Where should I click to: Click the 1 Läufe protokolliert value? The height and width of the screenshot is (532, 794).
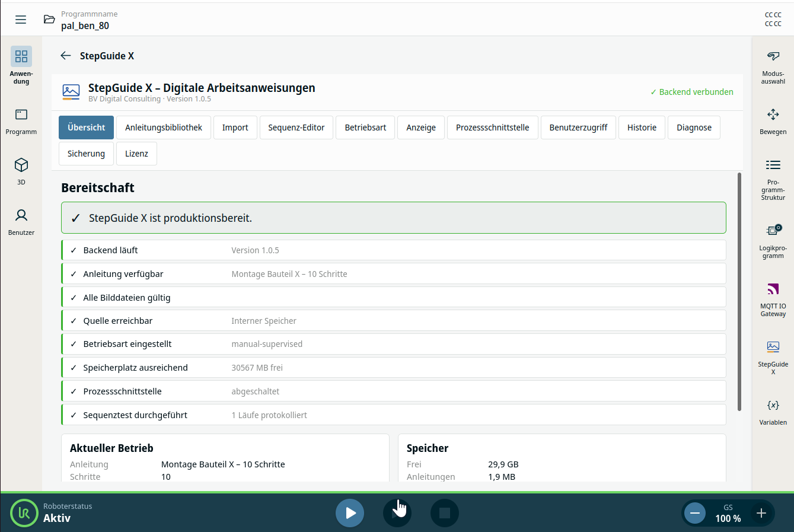click(x=269, y=415)
